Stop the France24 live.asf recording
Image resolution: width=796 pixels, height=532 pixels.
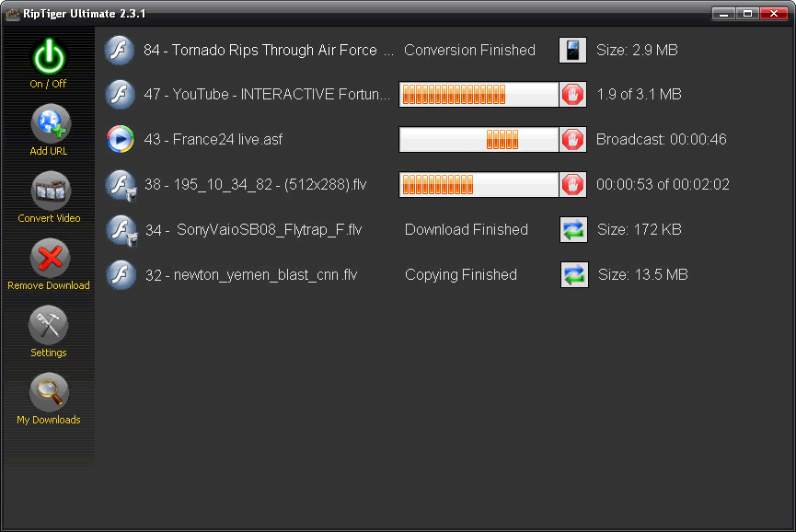(572, 140)
